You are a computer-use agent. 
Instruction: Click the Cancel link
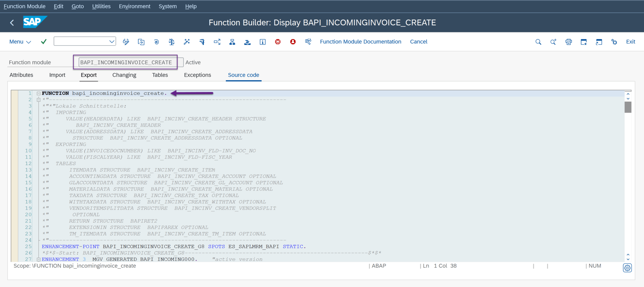419,41
